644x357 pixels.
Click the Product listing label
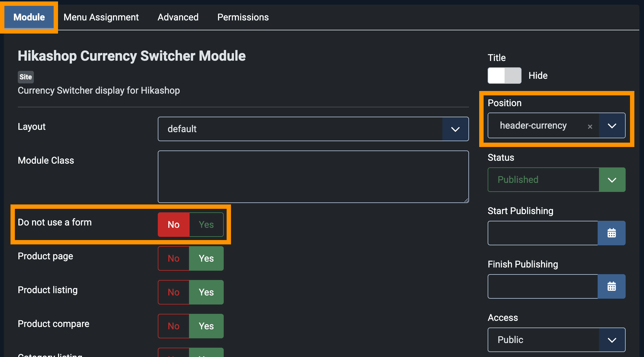pyautogui.click(x=48, y=290)
